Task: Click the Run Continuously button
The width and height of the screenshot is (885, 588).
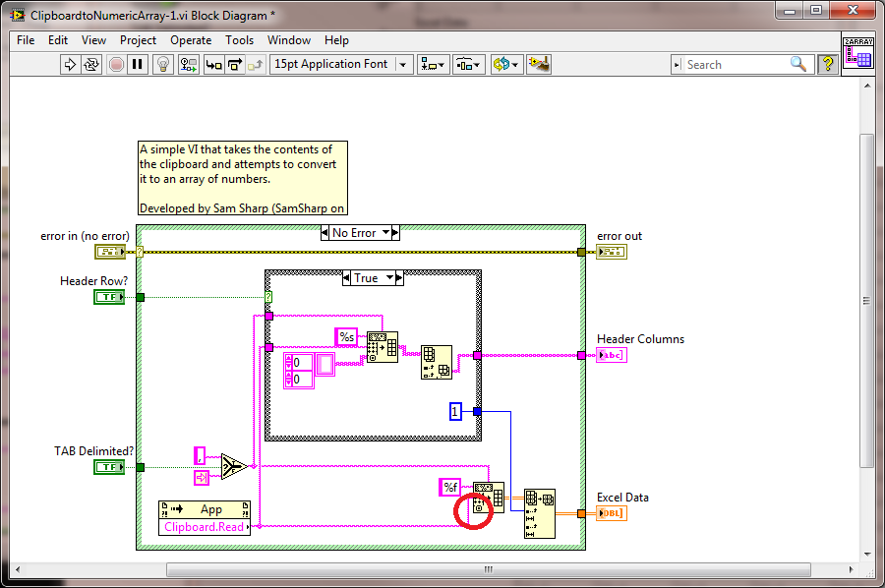Action: pyautogui.click(x=90, y=64)
